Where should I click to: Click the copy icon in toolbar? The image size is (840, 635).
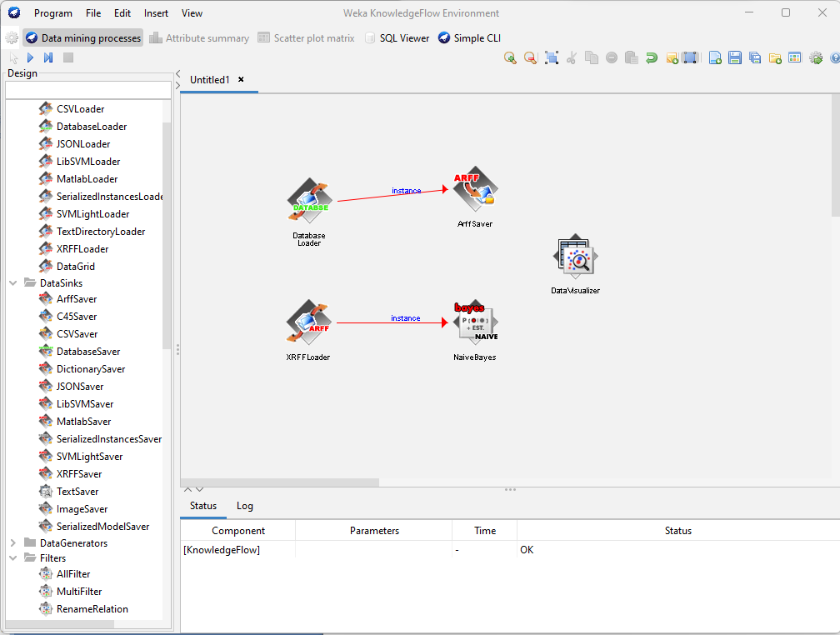592,57
